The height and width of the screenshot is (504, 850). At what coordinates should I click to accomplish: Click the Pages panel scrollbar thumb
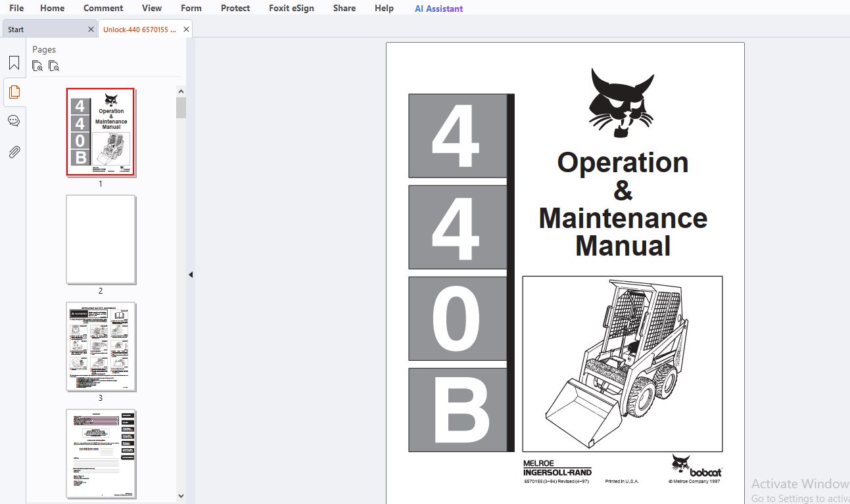click(x=181, y=108)
